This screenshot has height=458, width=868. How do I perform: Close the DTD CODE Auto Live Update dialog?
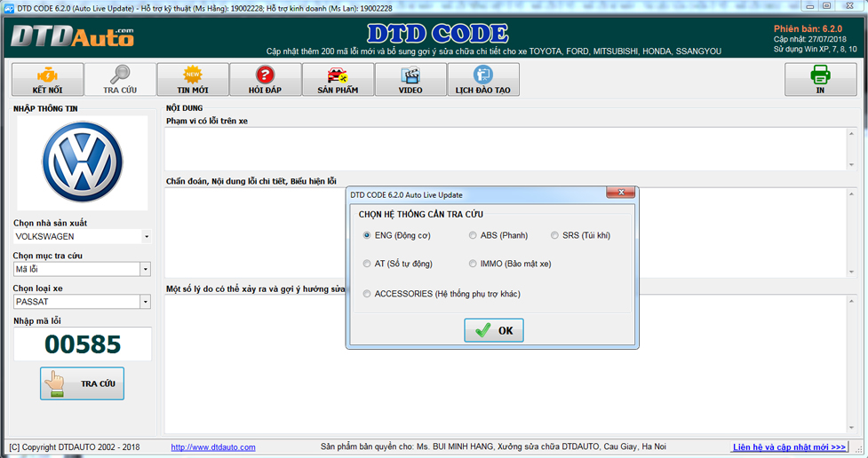[x=620, y=192]
